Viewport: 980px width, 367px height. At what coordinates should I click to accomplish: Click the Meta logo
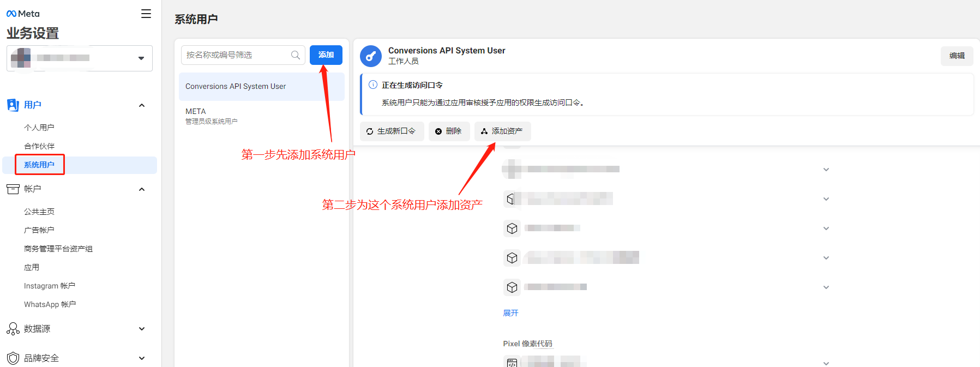point(23,14)
